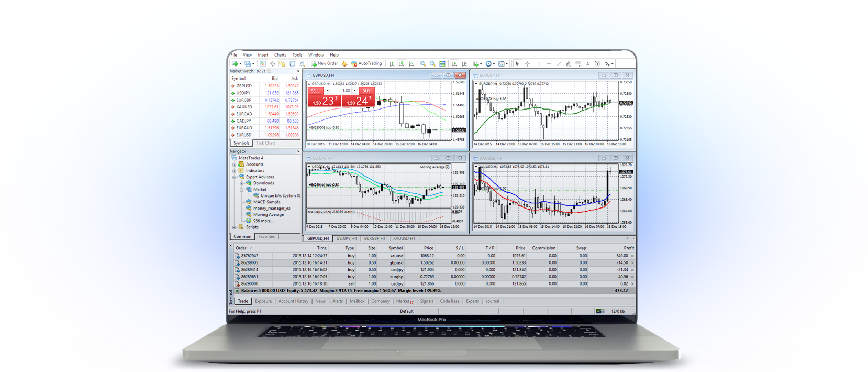Enable Chart Shift icon
Image resolution: width=868 pixels, height=372 pixels.
464,64
